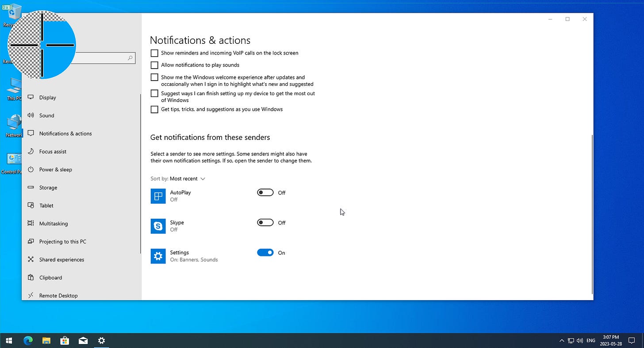
Task: Open the AutoPlay sender app icon
Action: (x=158, y=196)
